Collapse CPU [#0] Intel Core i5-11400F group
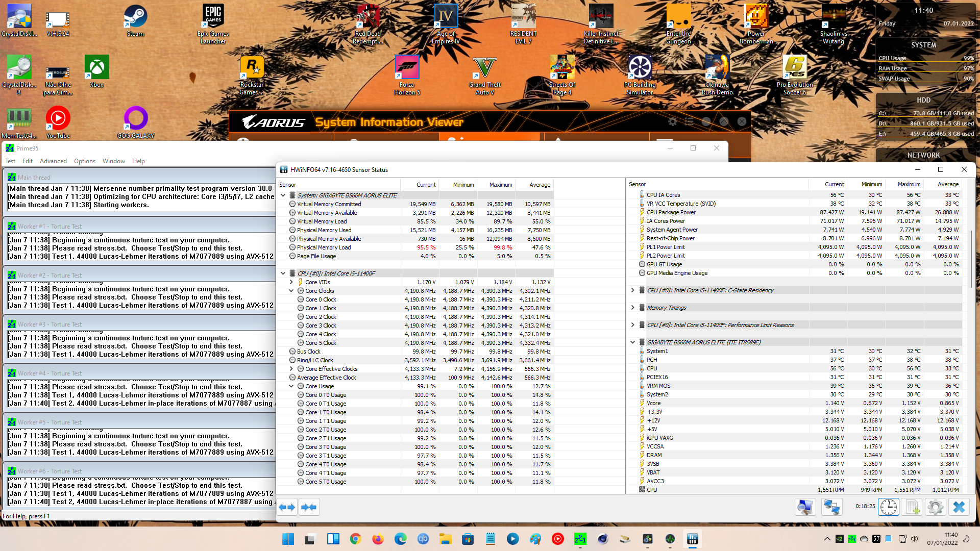Screen dimensions: 980x551 pos(283,273)
